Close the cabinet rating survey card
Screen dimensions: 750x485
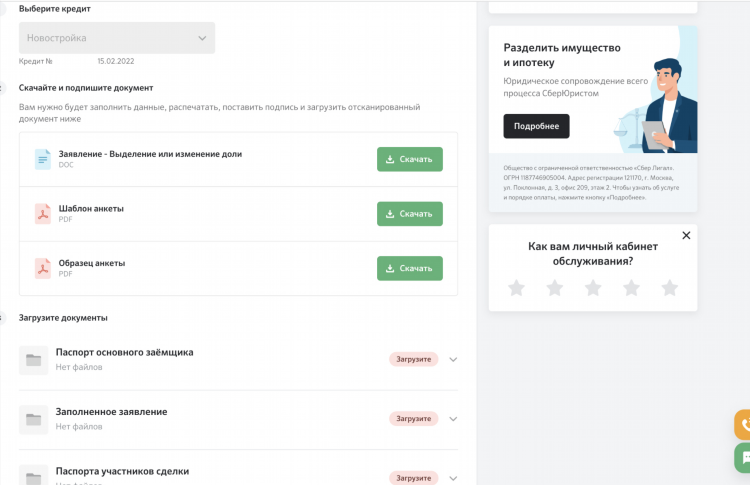click(x=686, y=235)
